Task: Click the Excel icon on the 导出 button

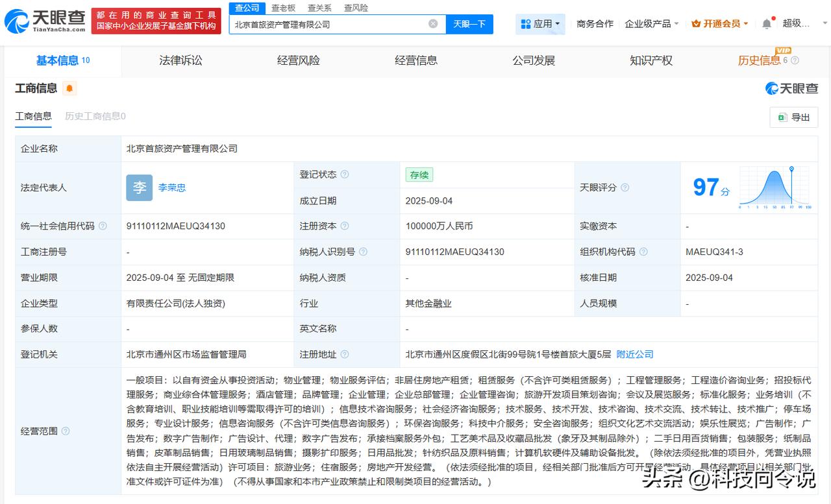Action: (782, 117)
